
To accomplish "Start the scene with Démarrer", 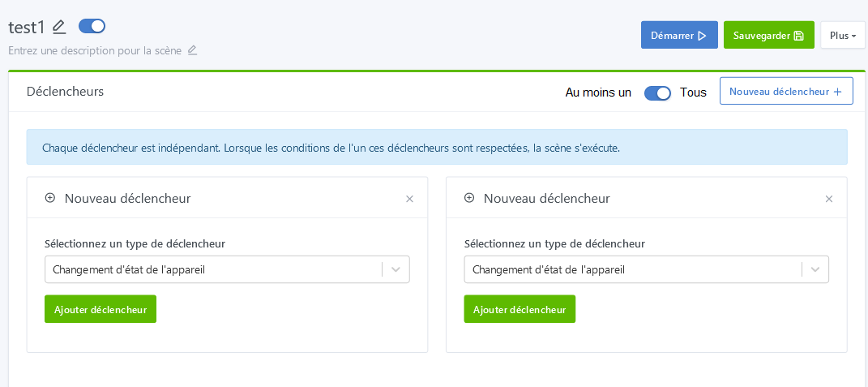I will point(679,35).
